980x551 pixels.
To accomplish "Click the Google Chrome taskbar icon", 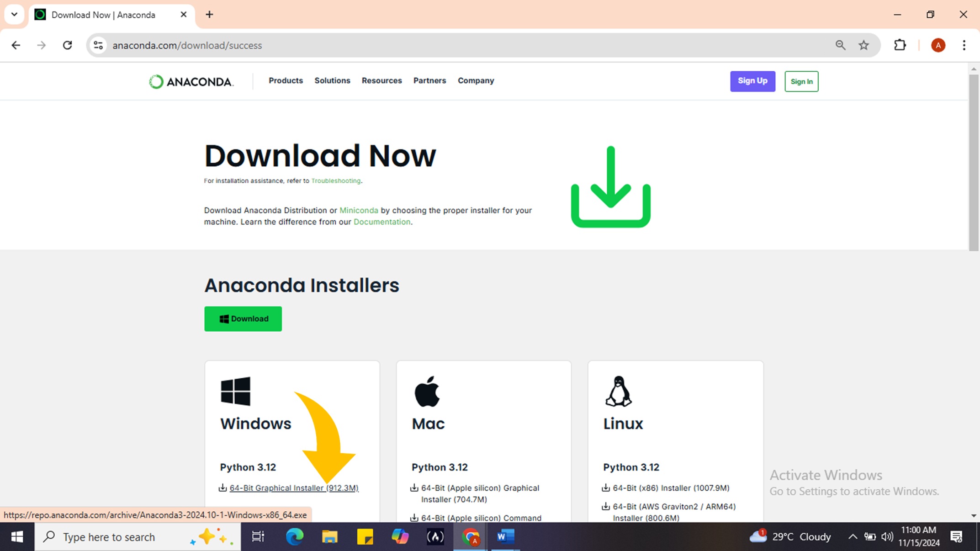I will [471, 536].
